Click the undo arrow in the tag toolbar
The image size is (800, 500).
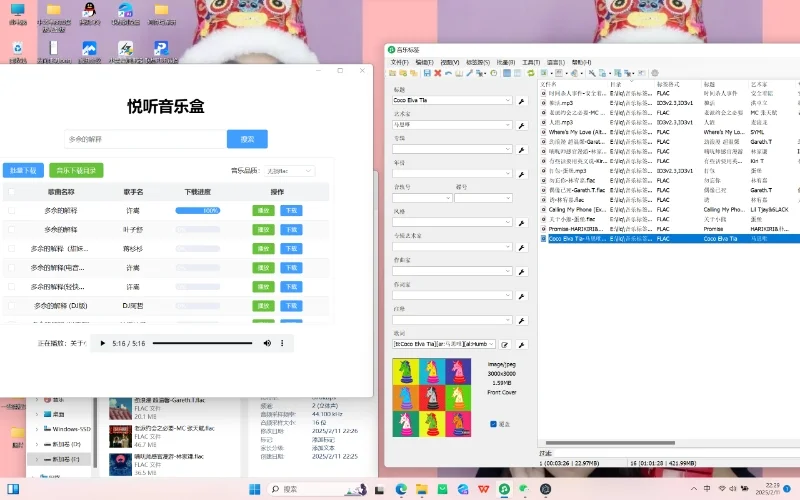pyautogui.click(x=448, y=73)
